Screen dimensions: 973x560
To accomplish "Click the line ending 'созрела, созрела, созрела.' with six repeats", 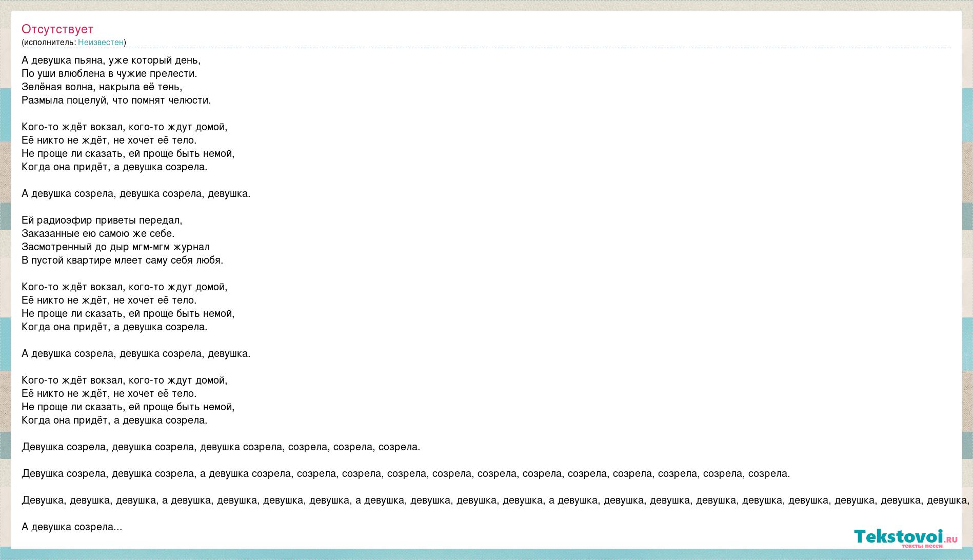I will pos(221,447).
